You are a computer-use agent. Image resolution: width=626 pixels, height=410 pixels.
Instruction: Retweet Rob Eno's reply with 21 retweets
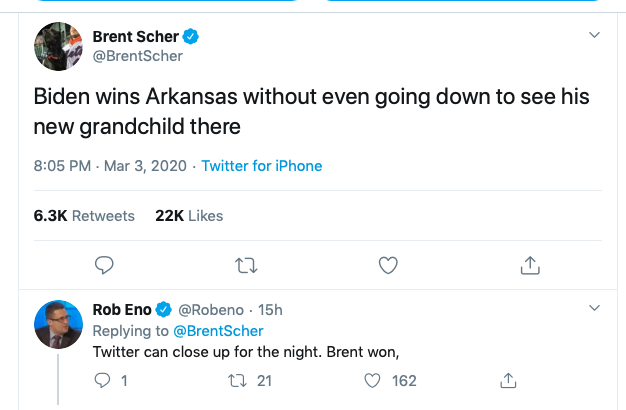(x=237, y=380)
